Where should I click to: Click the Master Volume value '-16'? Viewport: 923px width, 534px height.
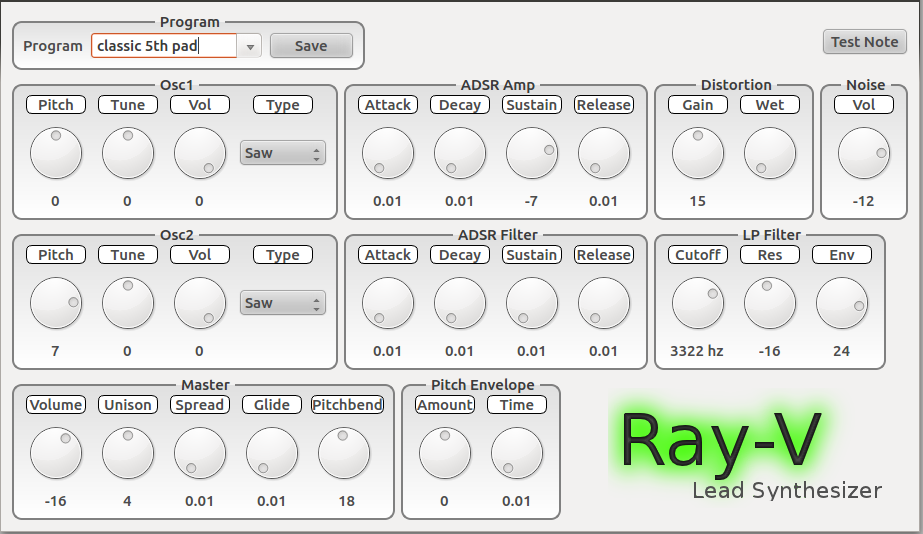point(55,502)
